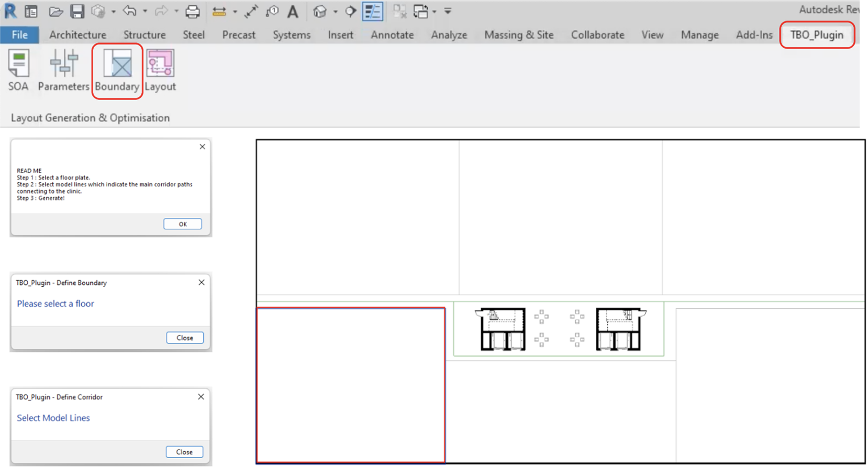Screen dimensions: 868x468
Task: Open the Default 3D View dropdown arrow
Action: coord(336,12)
